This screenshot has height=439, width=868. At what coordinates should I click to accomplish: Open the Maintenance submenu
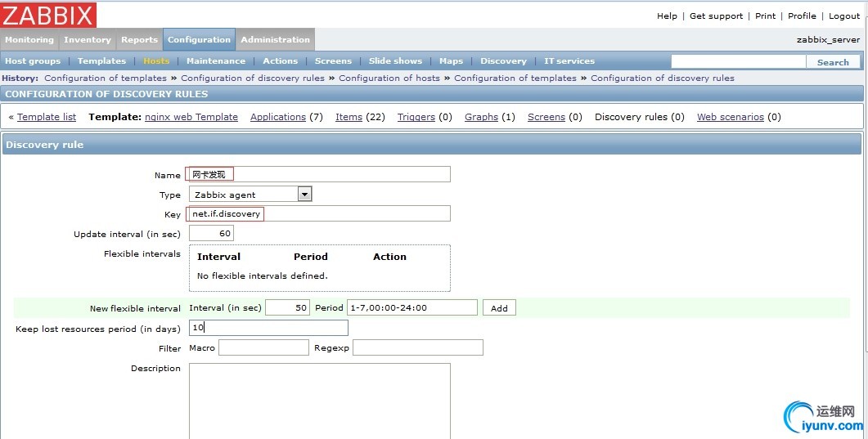pyautogui.click(x=216, y=60)
